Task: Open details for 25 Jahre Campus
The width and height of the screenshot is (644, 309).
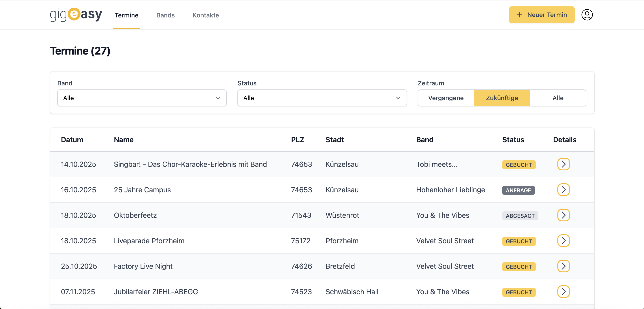Action: pos(563,190)
